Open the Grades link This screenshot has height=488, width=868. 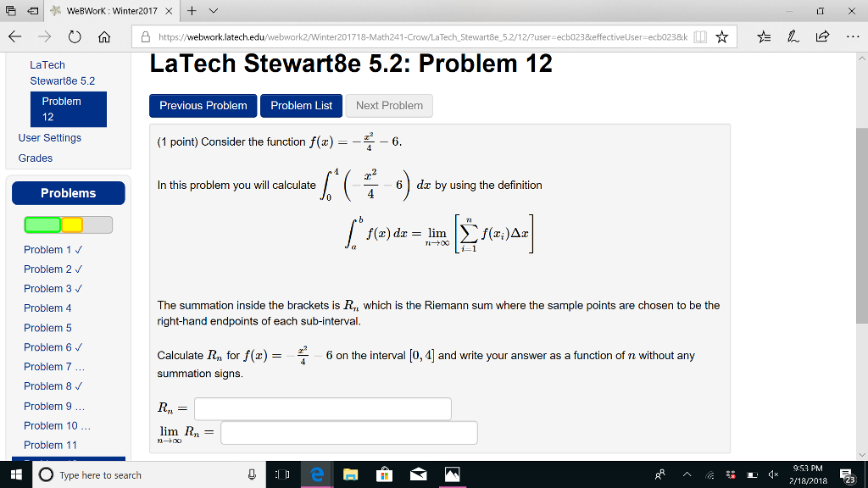point(36,158)
